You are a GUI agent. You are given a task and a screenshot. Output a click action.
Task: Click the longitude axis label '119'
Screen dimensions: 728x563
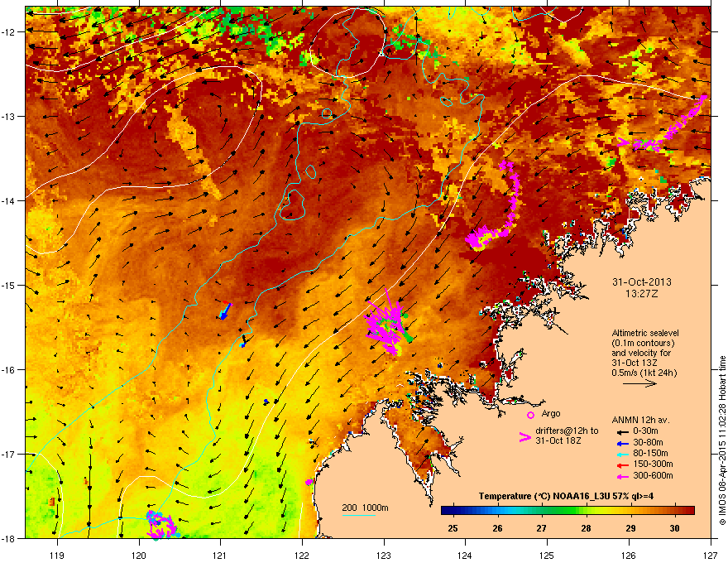56,555
